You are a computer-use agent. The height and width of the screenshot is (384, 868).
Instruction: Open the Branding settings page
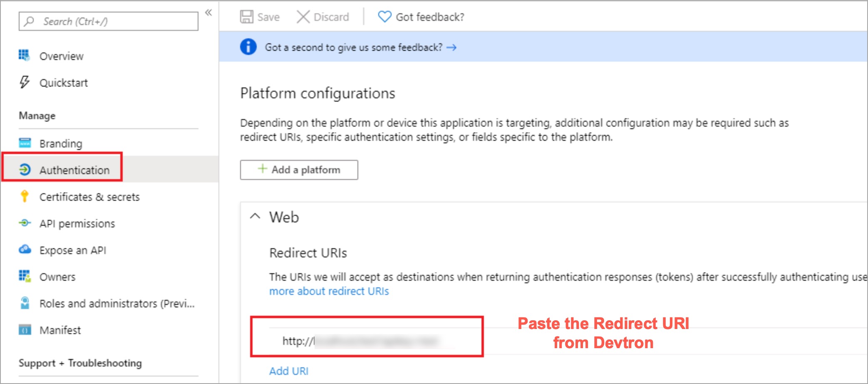point(60,143)
